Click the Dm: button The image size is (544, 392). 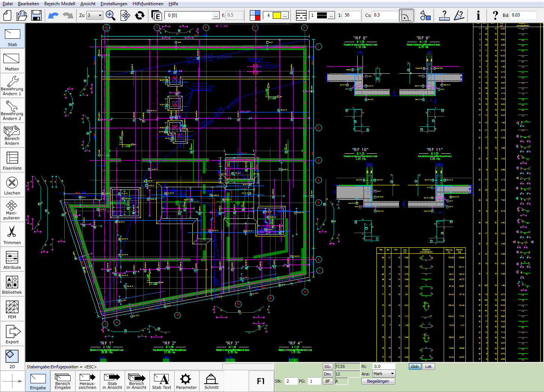(x=328, y=374)
